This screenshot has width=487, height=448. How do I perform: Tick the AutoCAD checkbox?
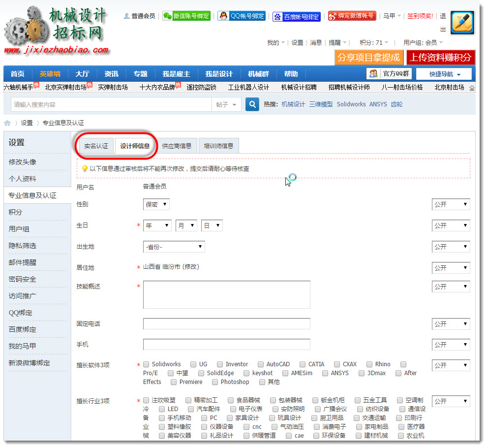261,364
